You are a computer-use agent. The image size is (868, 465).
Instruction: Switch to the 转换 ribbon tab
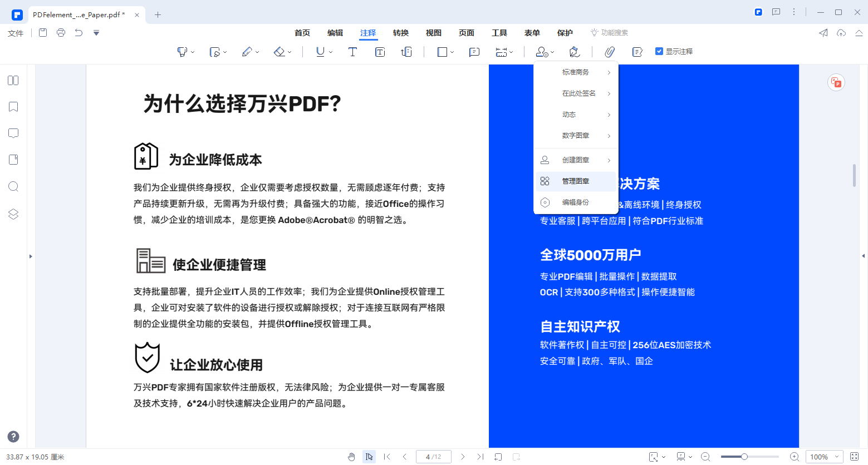point(400,33)
